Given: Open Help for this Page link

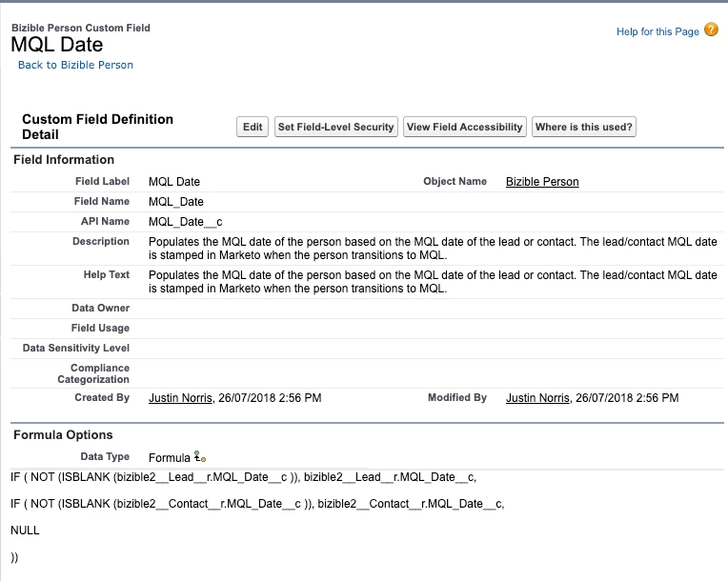Looking at the screenshot, I should pos(657,31).
